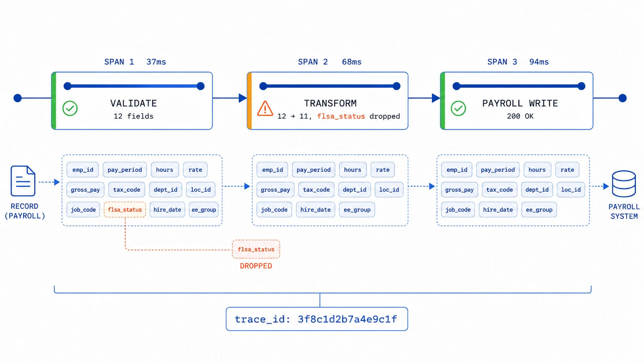
Task: Select the orange flsa_status chip in the first field group
Action: (125, 210)
